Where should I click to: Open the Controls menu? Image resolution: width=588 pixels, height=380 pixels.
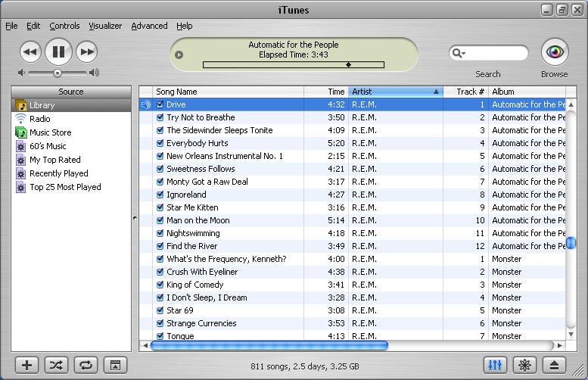coord(64,26)
